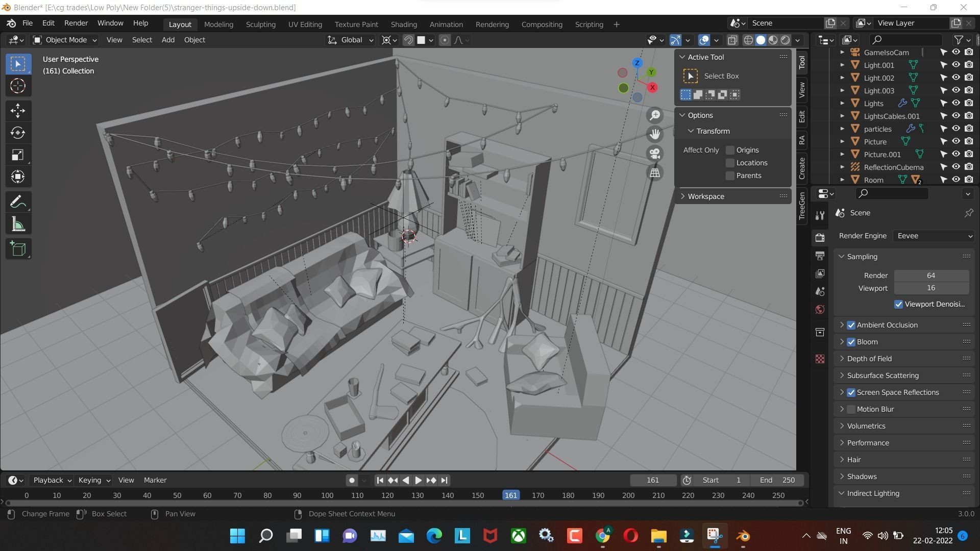
Task: Switch to wireframe viewport shading
Action: click(x=748, y=40)
